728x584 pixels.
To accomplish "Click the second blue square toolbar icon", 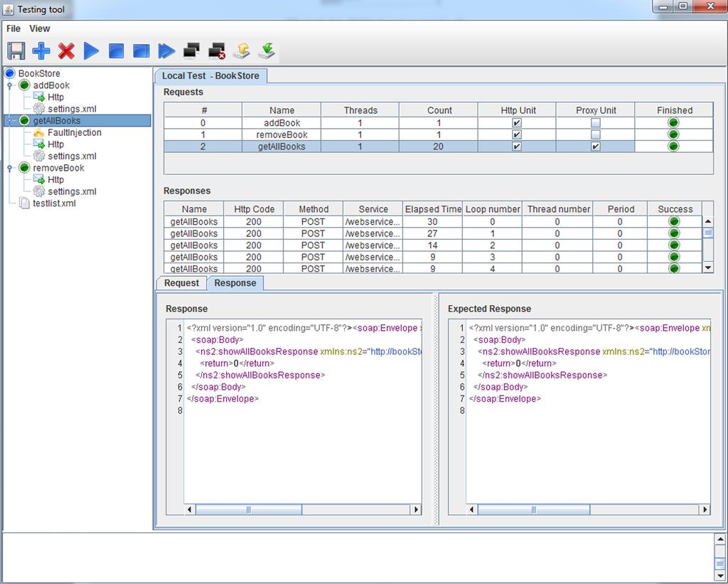I will [141, 51].
